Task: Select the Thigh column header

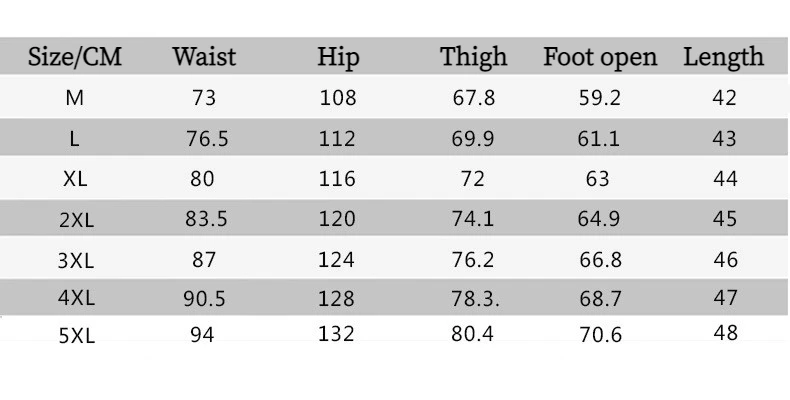Action: pos(473,57)
